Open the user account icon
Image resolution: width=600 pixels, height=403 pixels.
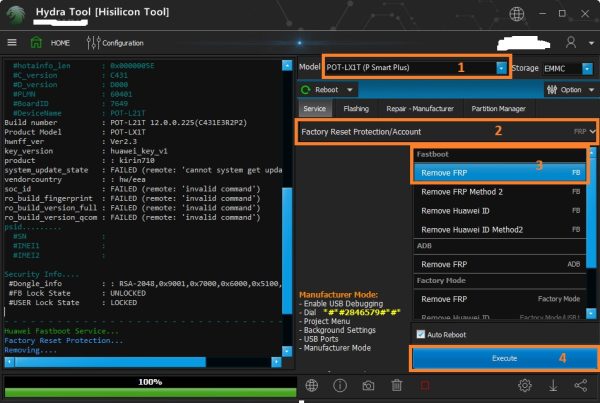click(x=571, y=42)
